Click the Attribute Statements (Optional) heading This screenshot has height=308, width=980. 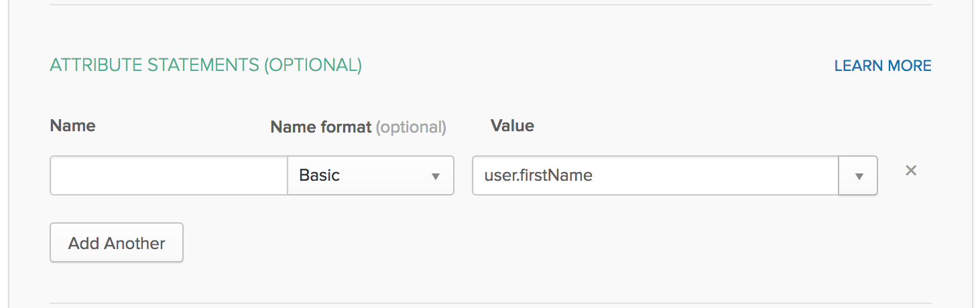tap(206, 65)
